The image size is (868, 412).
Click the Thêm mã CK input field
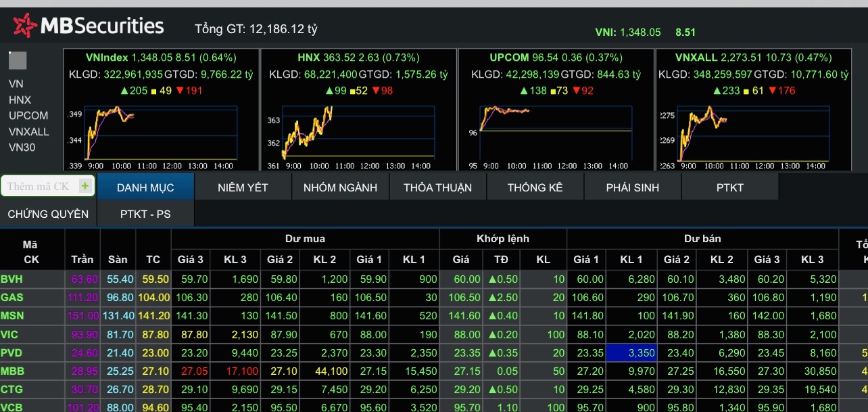click(x=39, y=186)
